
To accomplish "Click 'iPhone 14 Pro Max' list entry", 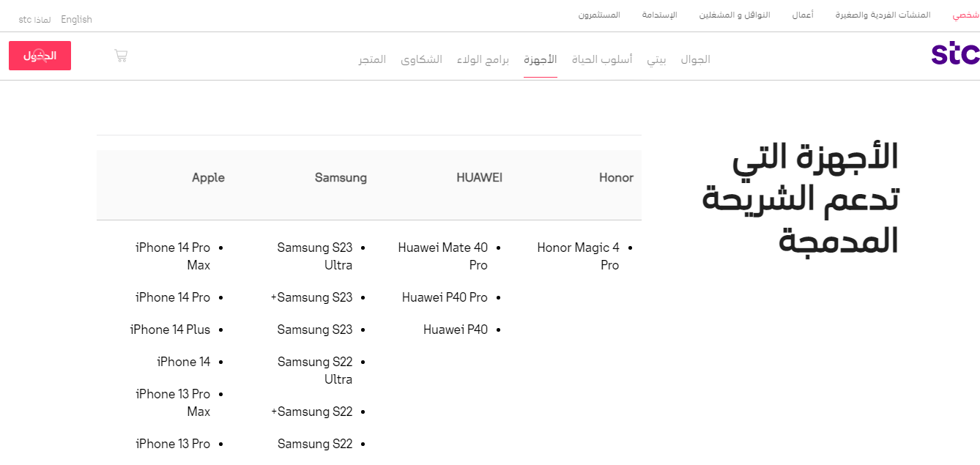I will point(173,256).
